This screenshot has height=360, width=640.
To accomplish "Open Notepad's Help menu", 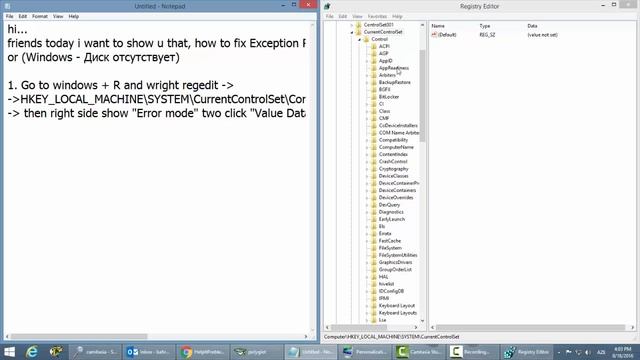I will [73, 16].
